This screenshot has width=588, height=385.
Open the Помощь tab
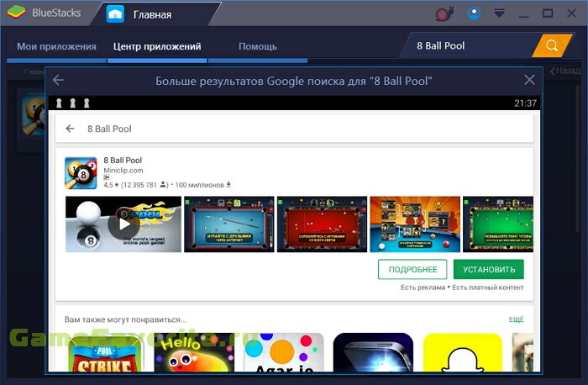click(258, 46)
